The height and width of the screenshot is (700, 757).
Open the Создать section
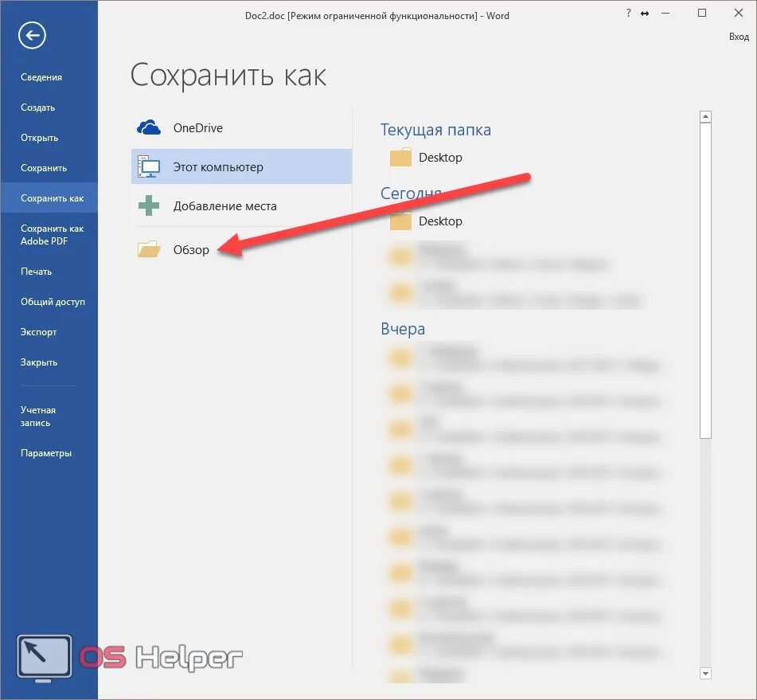37,108
